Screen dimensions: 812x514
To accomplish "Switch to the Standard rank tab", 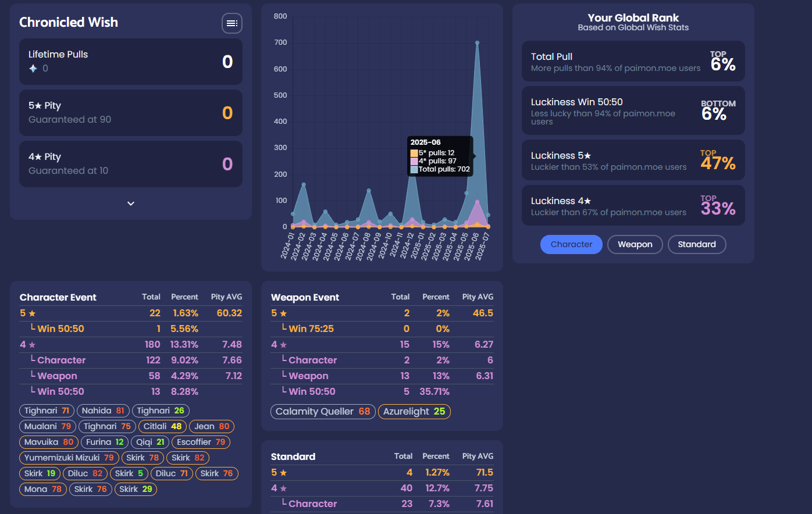I will (x=697, y=244).
